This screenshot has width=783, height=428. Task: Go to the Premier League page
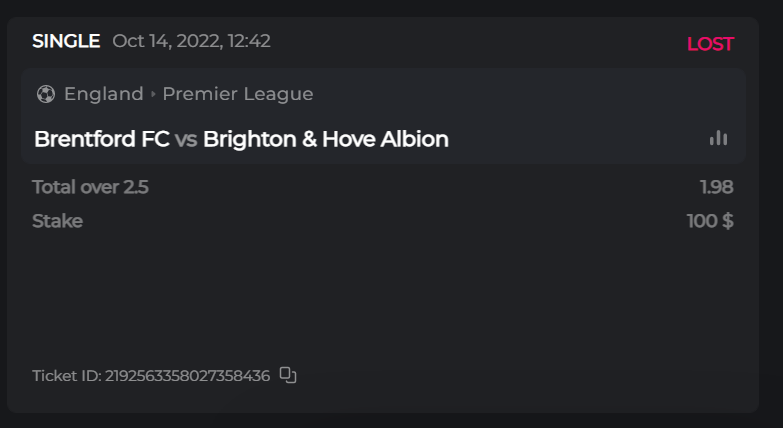point(238,94)
